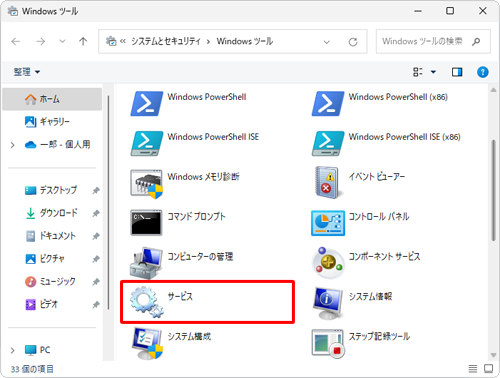500x378 pixels.
Task: Unpin ピクチャ using its pin icon
Action: pyautogui.click(x=96, y=259)
